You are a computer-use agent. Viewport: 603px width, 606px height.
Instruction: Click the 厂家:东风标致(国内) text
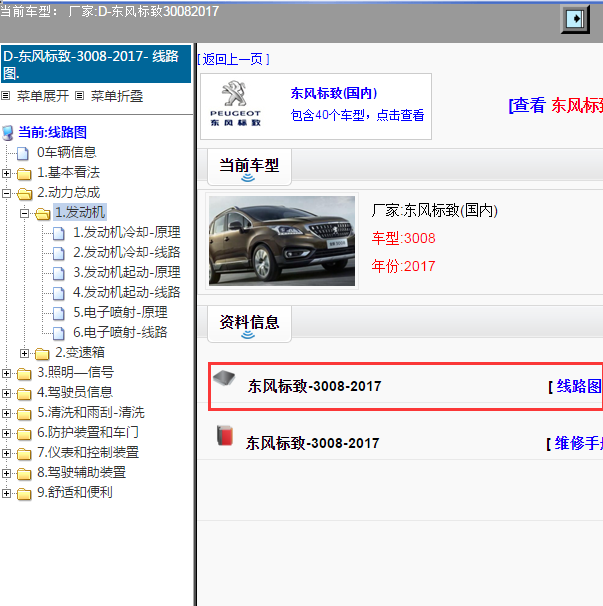coord(434,211)
